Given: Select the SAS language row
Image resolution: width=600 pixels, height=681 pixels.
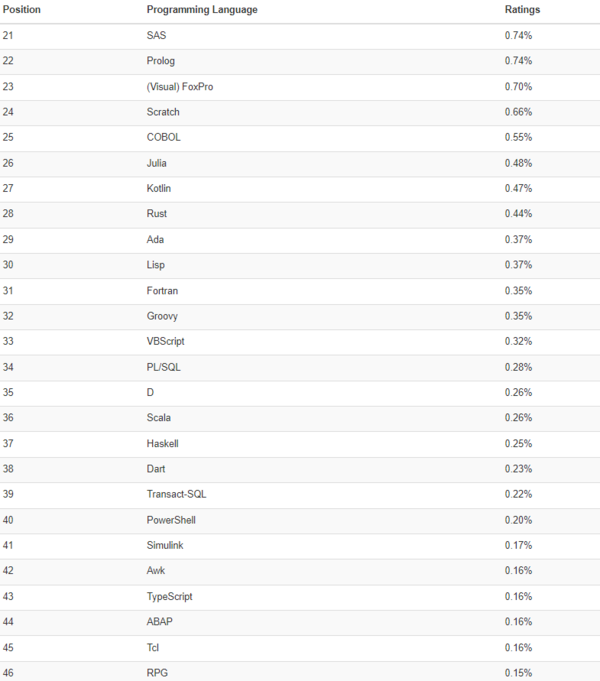Looking at the screenshot, I should click(156, 36).
